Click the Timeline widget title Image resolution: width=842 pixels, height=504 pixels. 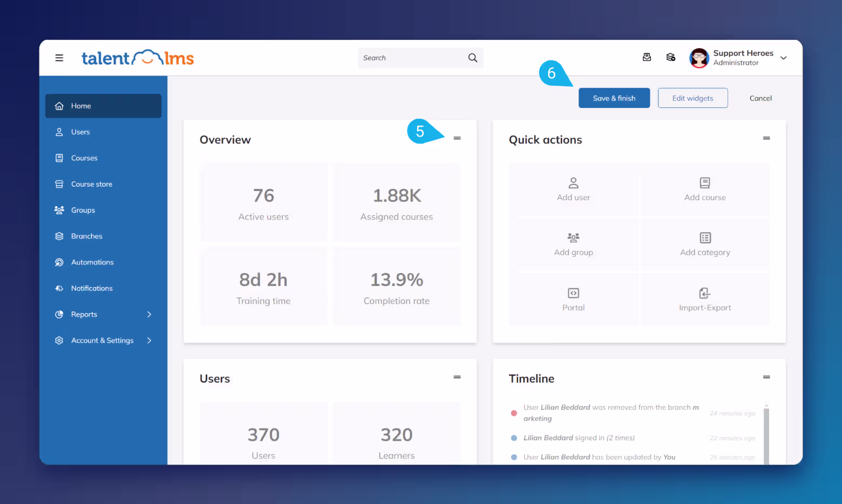pyautogui.click(x=532, y=379)
